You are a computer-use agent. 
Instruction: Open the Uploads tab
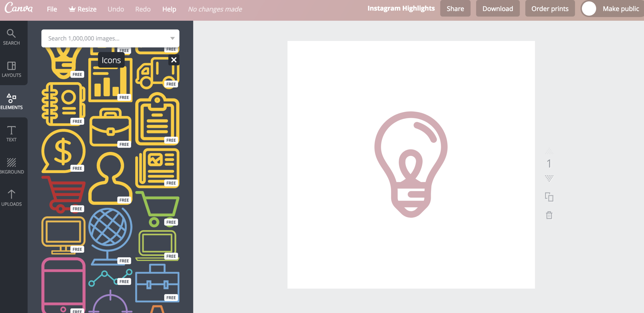11,198
